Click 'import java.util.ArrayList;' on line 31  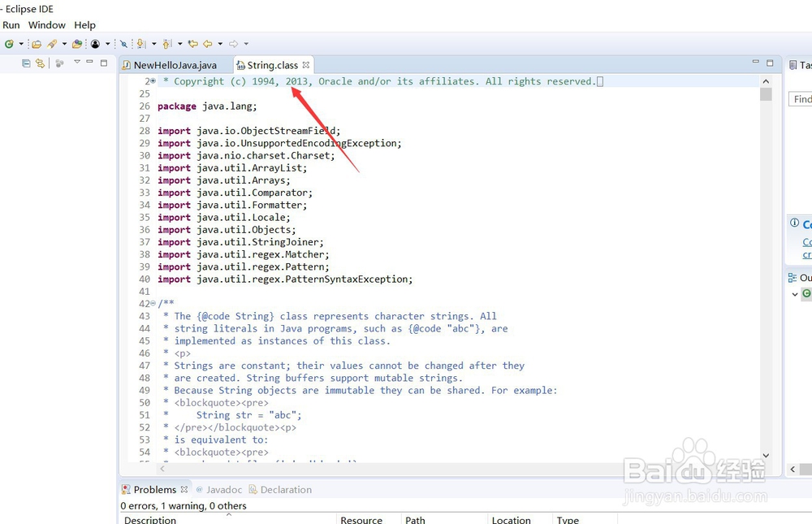point(232,168)
